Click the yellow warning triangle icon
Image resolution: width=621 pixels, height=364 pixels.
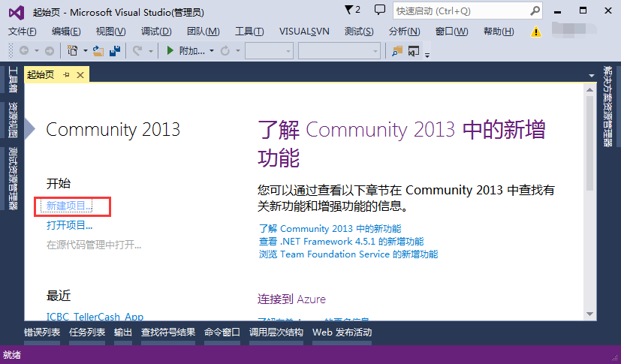click(536, 32)
